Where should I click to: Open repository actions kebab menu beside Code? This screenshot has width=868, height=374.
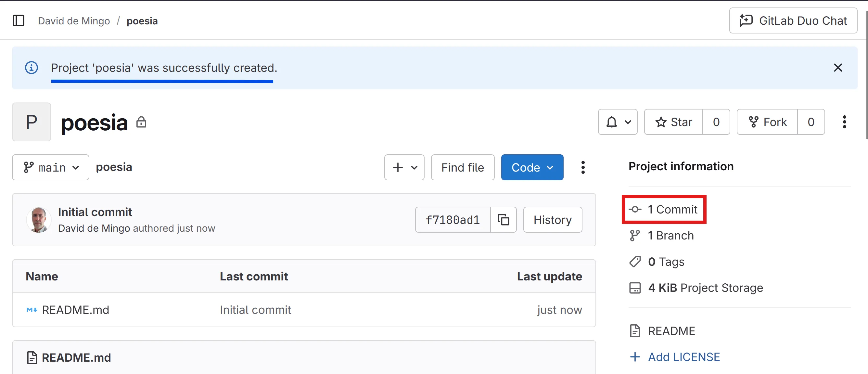click(582, 167)
